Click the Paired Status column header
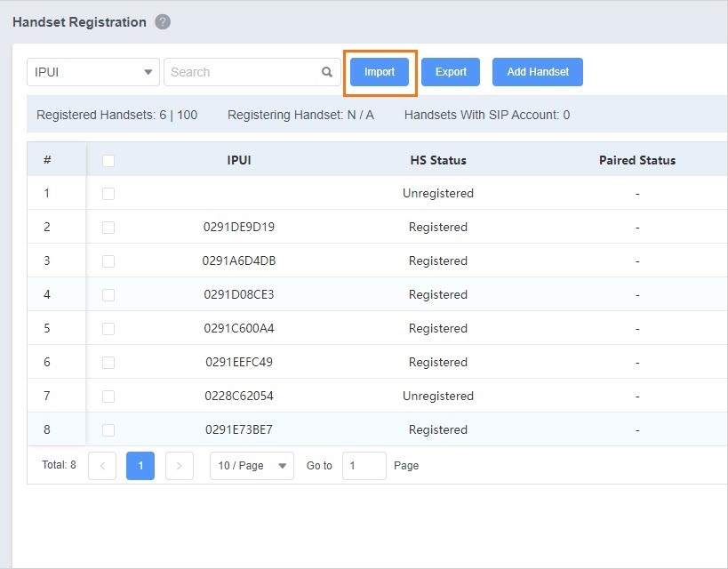Screen dimensions: 728x569 coord(637,160)
